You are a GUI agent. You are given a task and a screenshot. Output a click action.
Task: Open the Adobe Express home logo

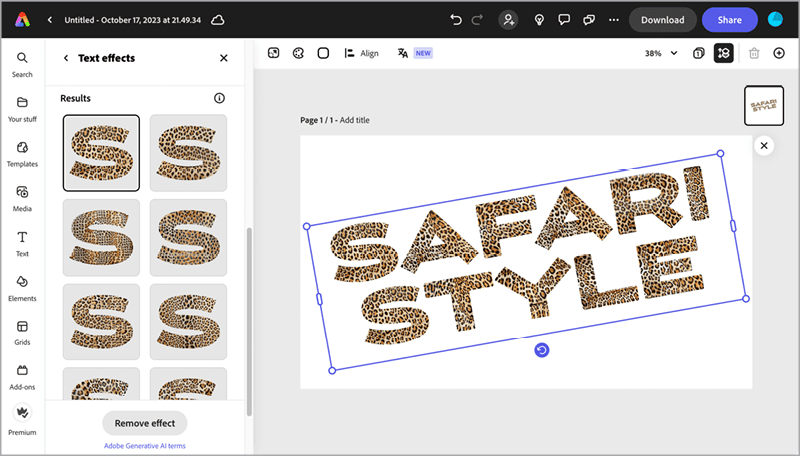[x=22, y=20]
